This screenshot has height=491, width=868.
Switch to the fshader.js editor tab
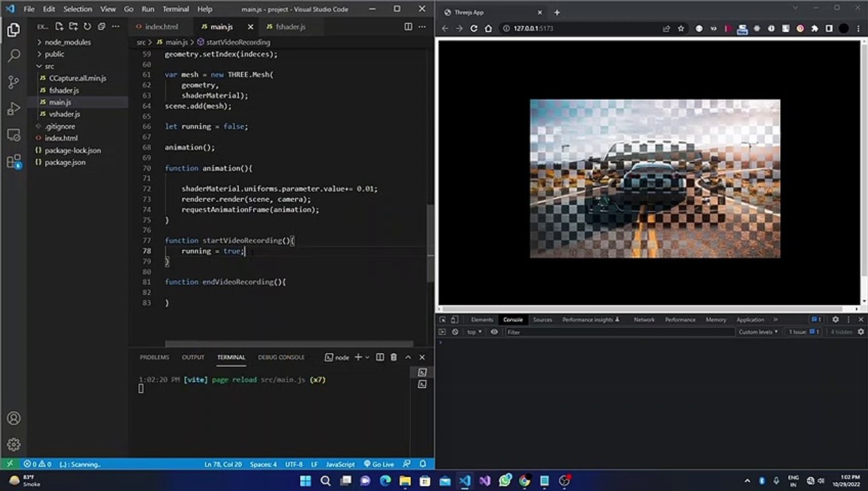click(x=291, y=27)
